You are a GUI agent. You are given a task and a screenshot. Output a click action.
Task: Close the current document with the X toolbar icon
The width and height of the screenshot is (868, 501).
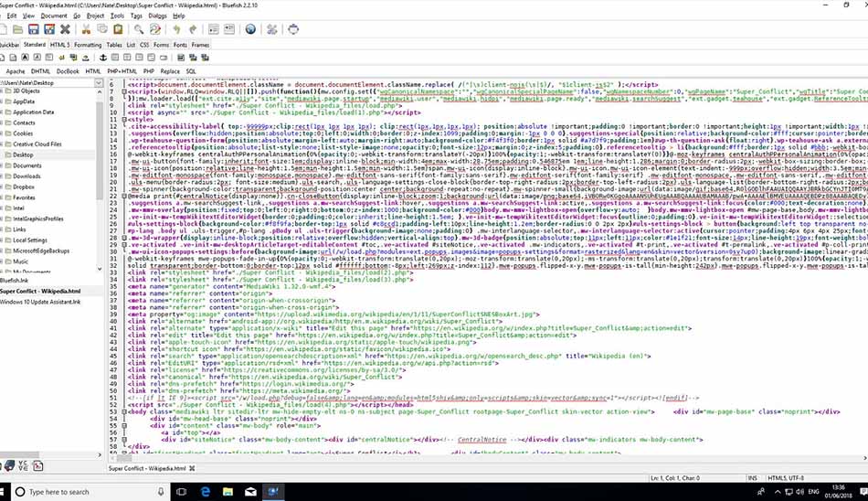click(65, 29)
